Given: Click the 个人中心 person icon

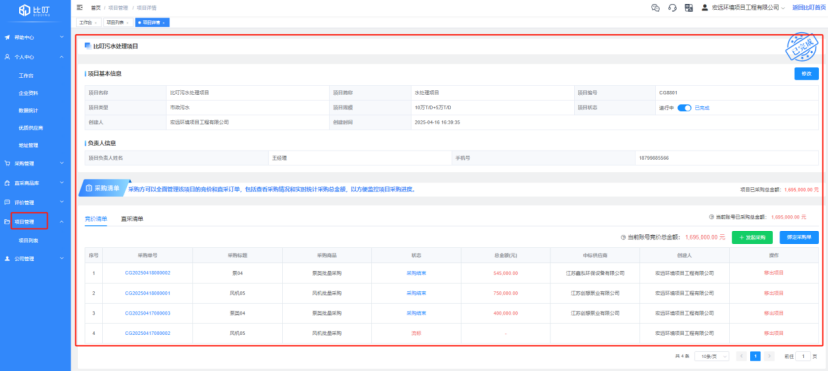Looking at the screenshot, I should 7,57.
